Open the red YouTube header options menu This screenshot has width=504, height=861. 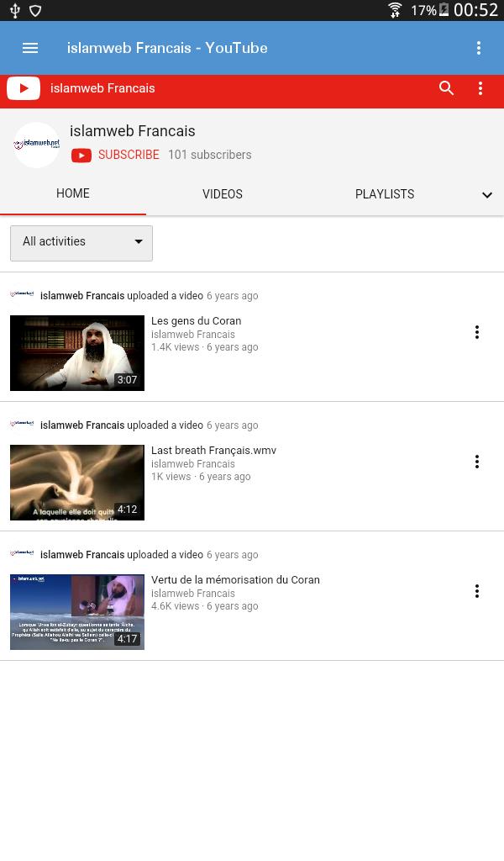pyautogui.click(x=480, y=88)
